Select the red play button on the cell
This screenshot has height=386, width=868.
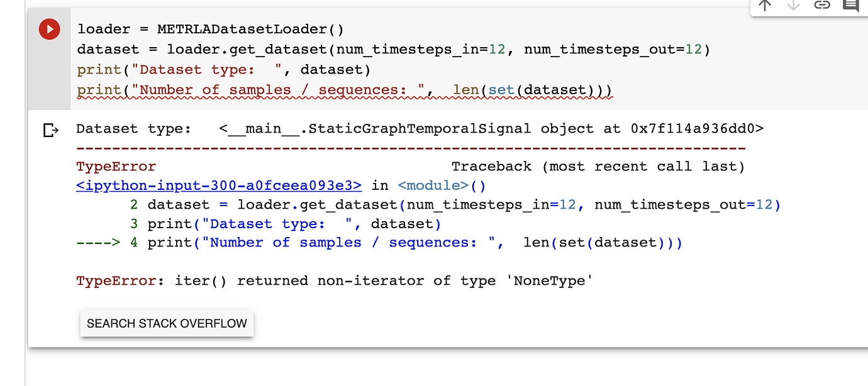50,29
